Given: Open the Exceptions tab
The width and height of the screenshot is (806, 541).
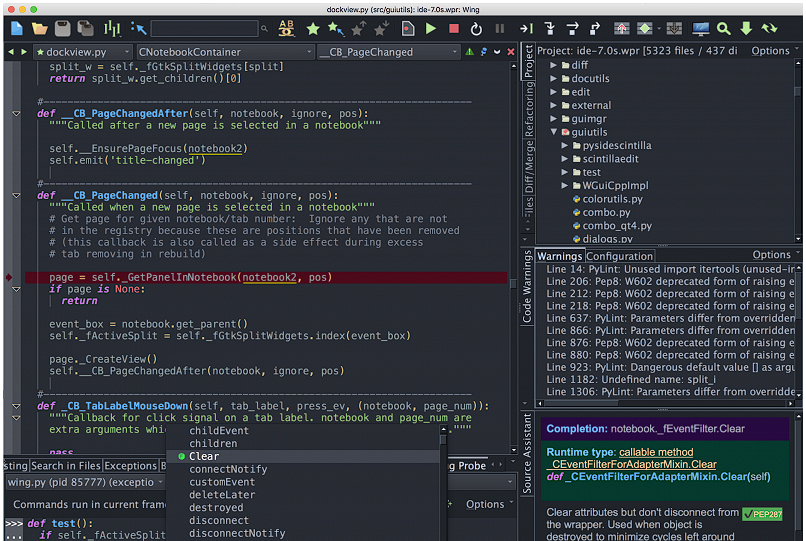Looking at the screenshot, I should click(x=131, y=466).
